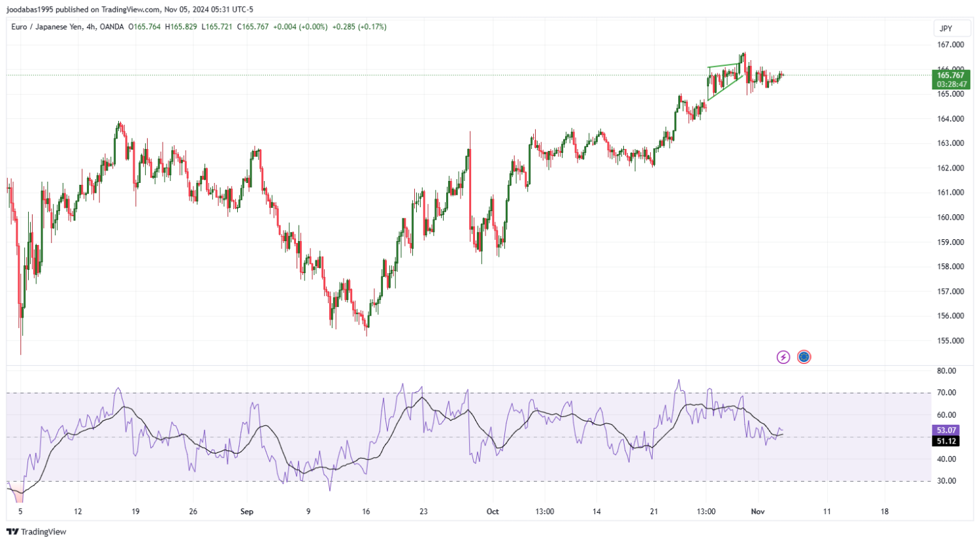Click the TradingView logo at bottom left

tap(37, 532)
